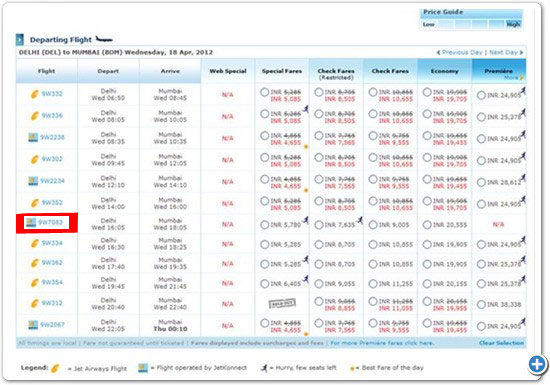550x385 pixels.
Task: Click the Flight column header
Action: [x=47, y=71]
